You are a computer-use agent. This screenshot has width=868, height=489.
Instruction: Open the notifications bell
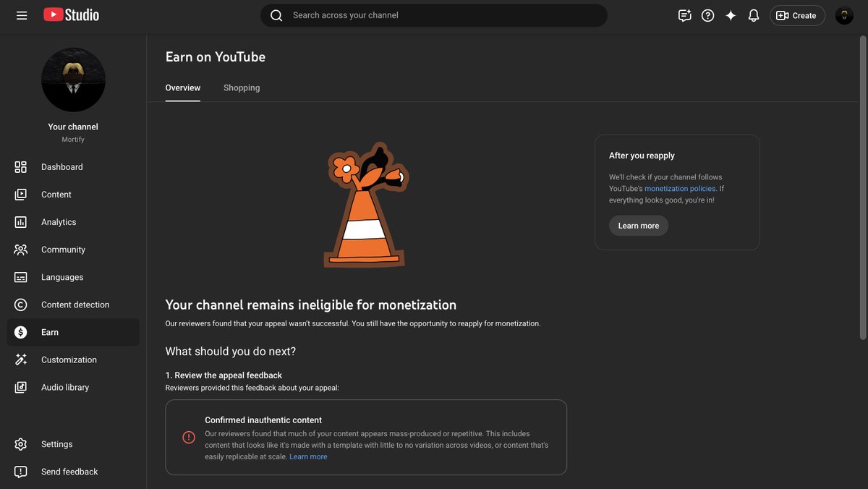tap(754, 15)
